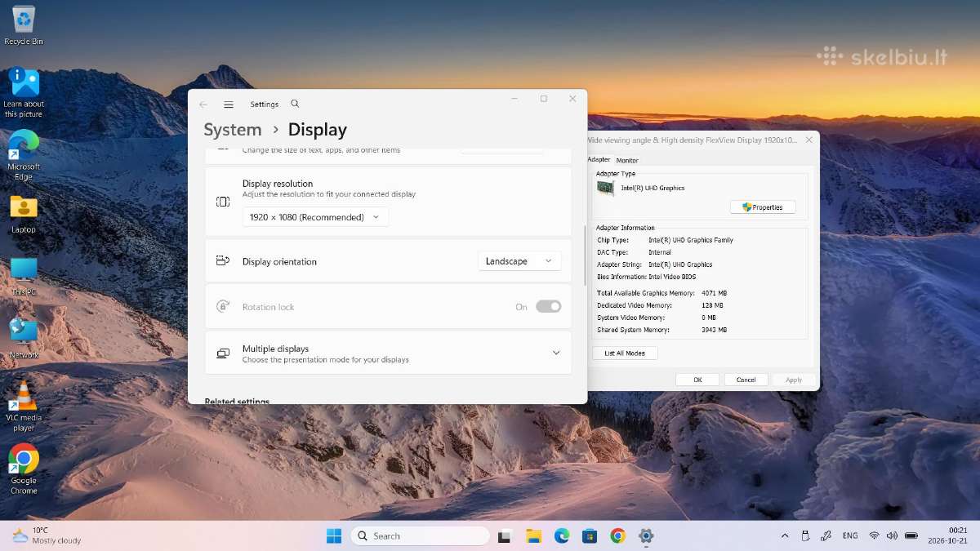Screen dimensions: 980x551
Task: Open the Google Chrome desktop shortcut
Action: [24, 469]
